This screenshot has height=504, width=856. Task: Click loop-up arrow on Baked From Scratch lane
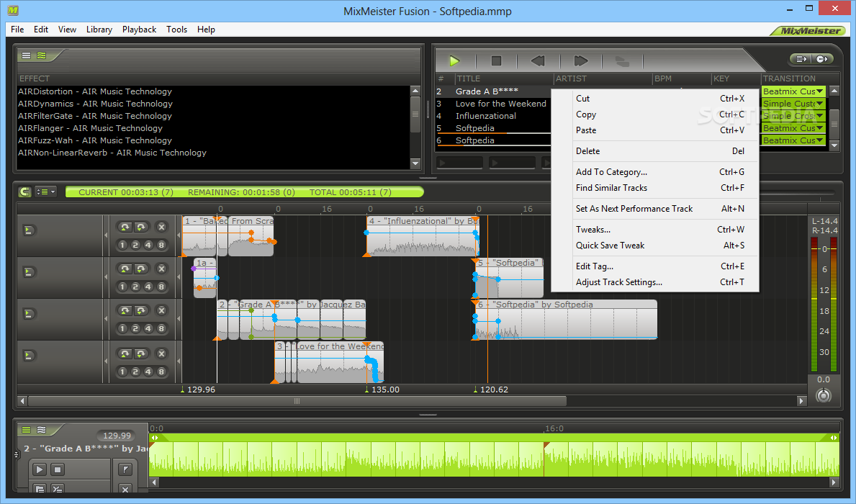pyautogui.click(x=125, y=227)
